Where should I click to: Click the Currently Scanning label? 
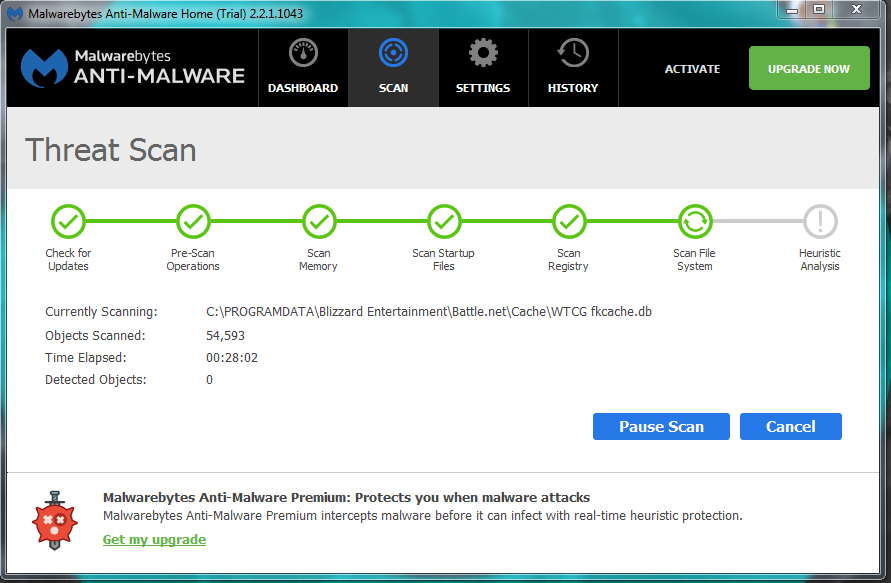point(101,312)
